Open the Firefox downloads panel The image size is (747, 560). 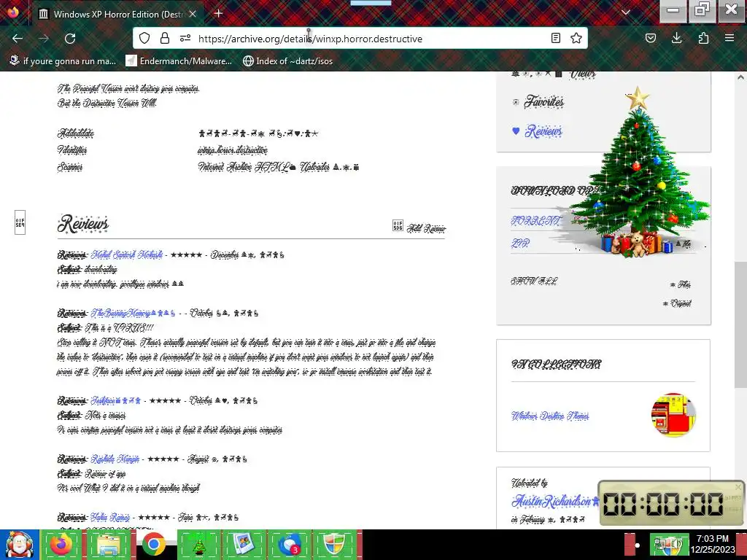676,38
